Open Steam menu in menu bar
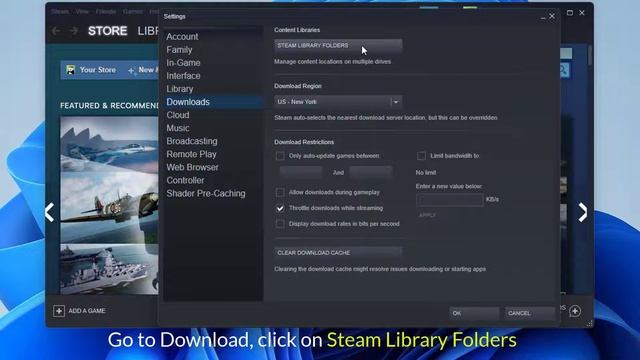Image resolution: width=640 pixels, height=360 pixels. [x=60, y=11]
